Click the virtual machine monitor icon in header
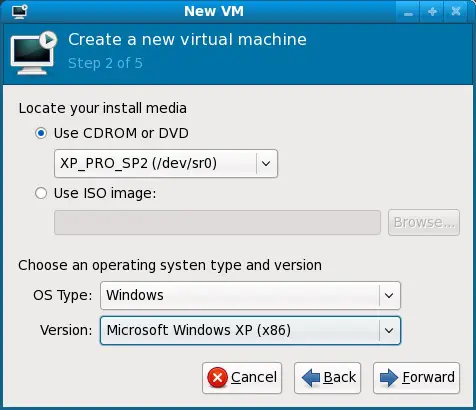 (x=34, y=53)
